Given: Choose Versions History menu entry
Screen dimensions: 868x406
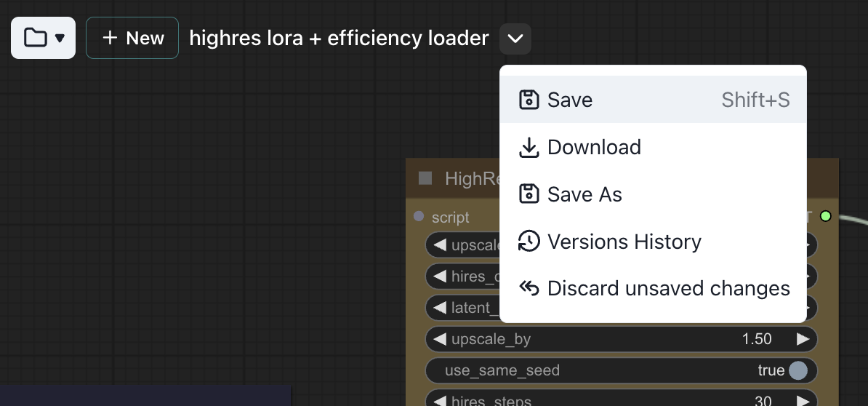Looking at the screenshot, I should point(624,242).
